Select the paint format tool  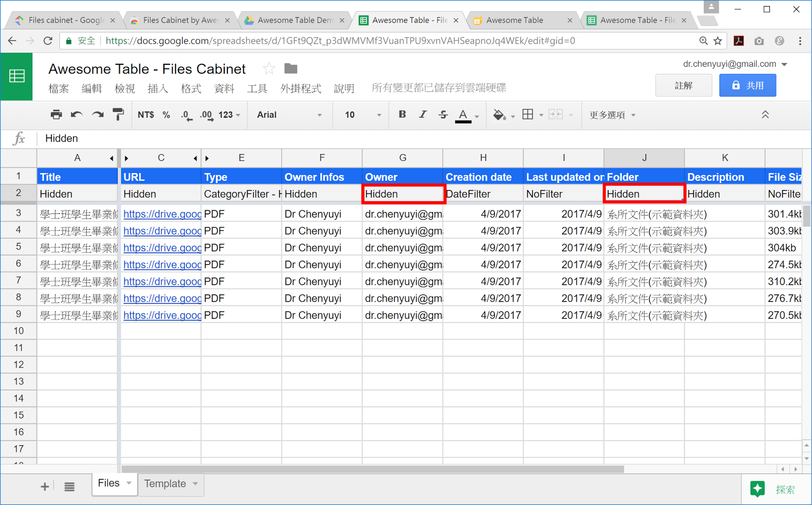(118, 115)
